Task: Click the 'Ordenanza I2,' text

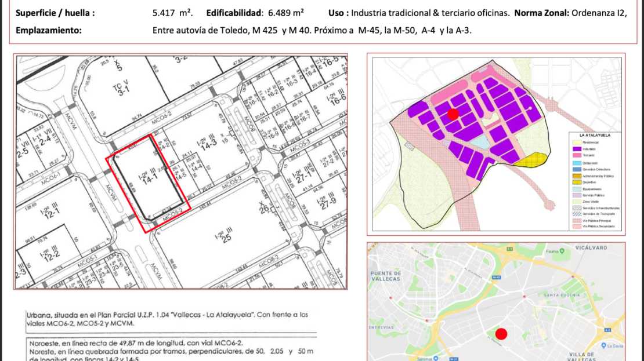Action: click(599, 13)
